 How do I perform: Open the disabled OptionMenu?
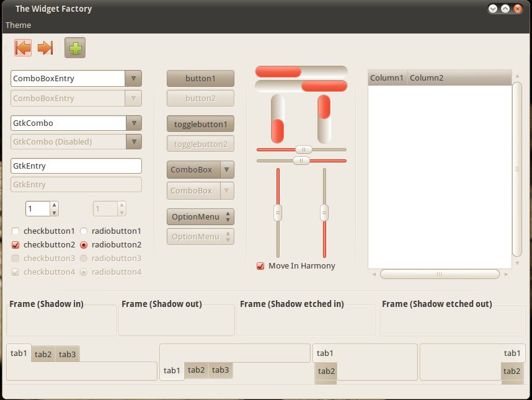pos(200,236)
